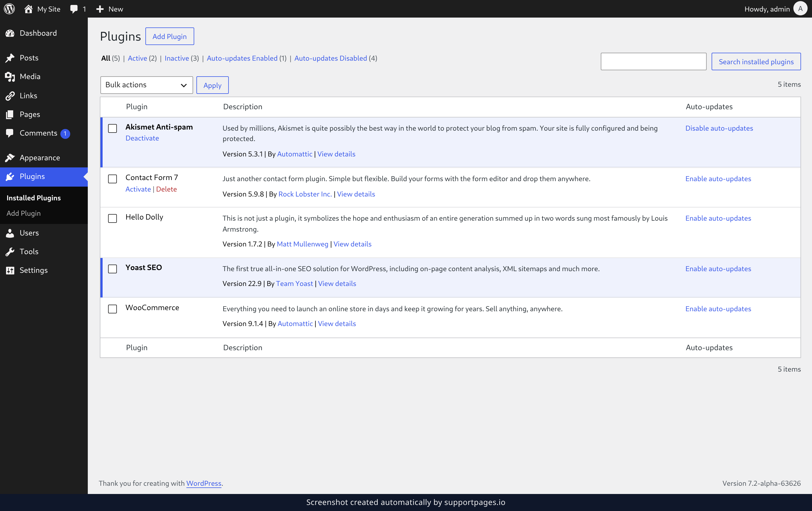
Task: Click Search installed plugins button
Action: [x=756, y=62]
